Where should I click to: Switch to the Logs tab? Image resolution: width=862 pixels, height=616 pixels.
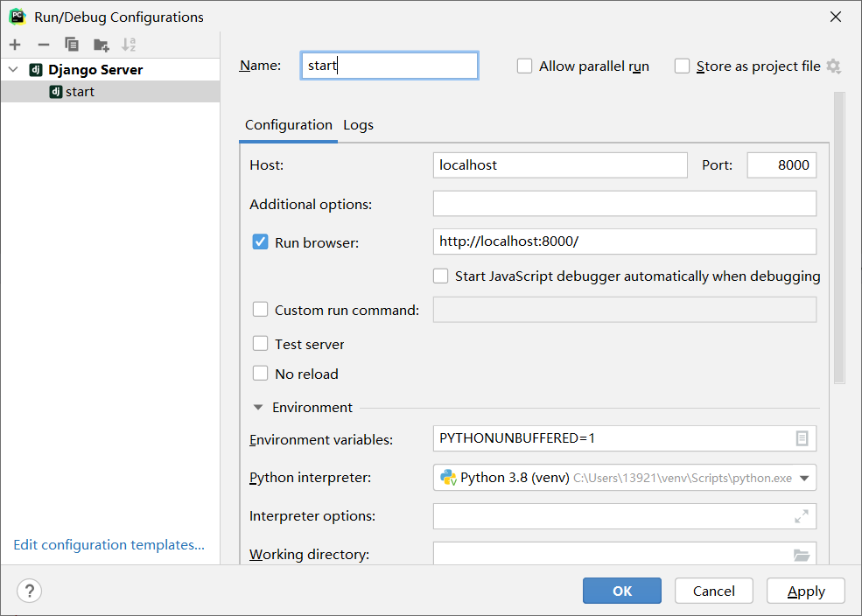(358, 125)
